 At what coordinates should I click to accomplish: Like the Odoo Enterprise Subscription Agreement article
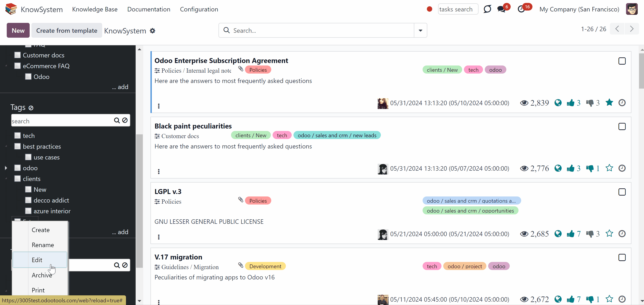(571, 103)
